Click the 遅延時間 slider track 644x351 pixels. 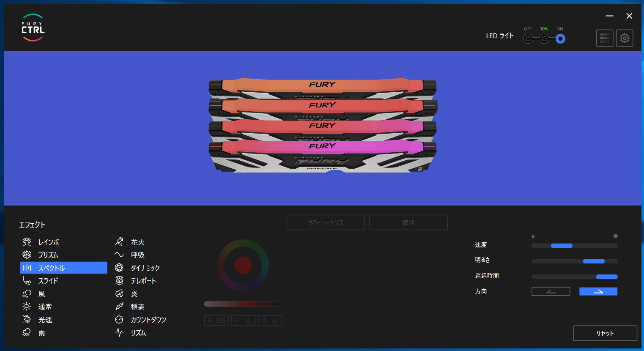[x=575, y=277]
